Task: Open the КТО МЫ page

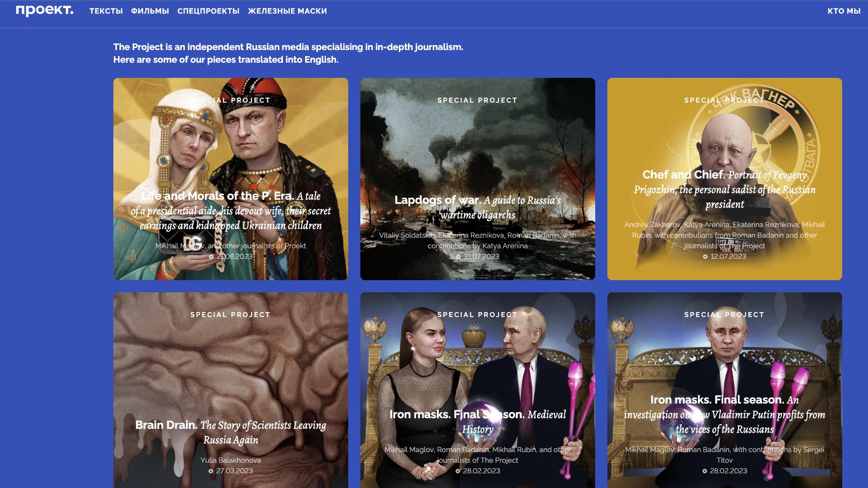Action: (844, 11)
